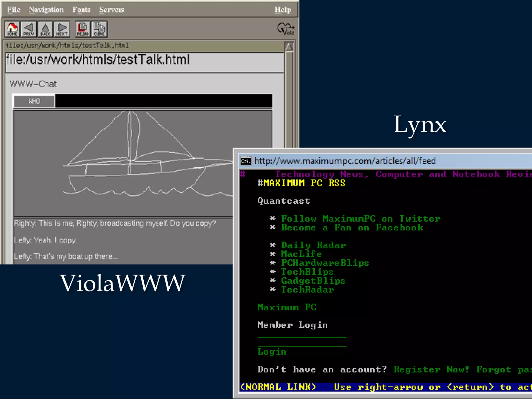Click the 'Don't have an account?' text
This screenshot has height=399, width=532.
point(322,369)
